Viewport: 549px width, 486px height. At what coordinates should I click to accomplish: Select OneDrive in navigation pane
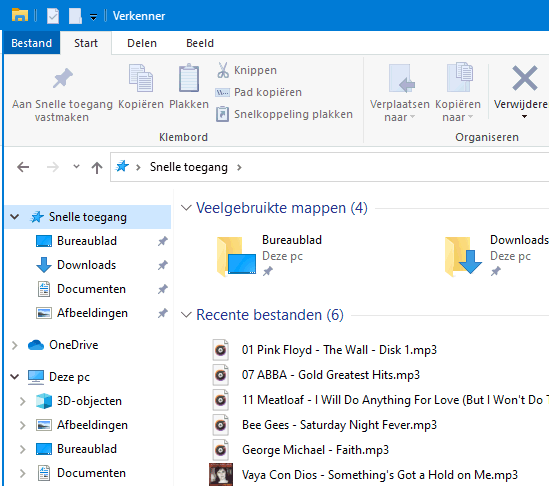point(74,345)
